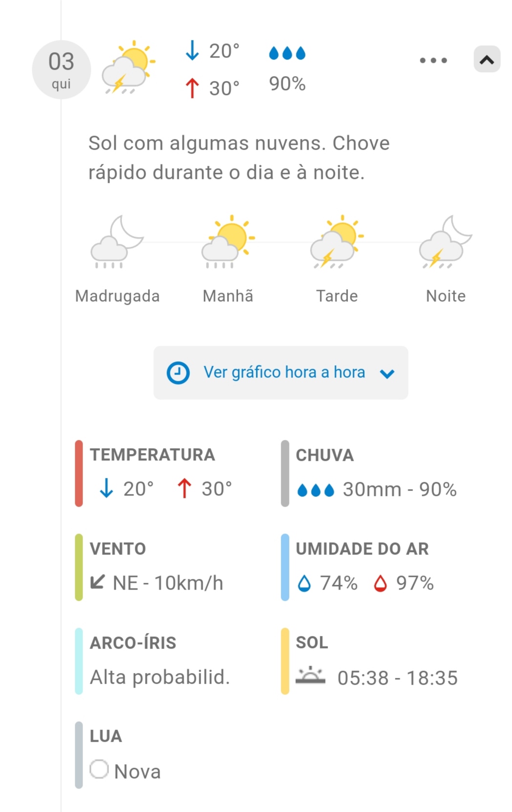The image size is (512, 812).
Task: Tap the red color bar beside TEMPERATURA
Action: [x=79, y=474]
